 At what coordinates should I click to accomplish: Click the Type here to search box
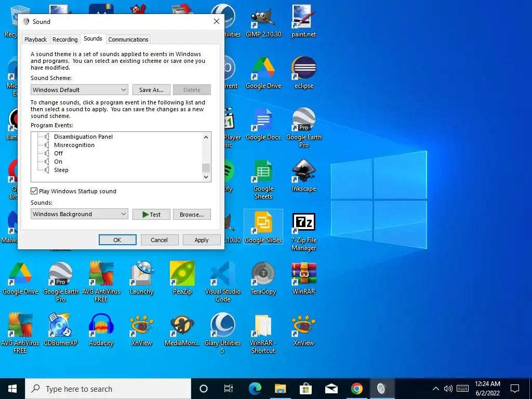tap(108, 389)
